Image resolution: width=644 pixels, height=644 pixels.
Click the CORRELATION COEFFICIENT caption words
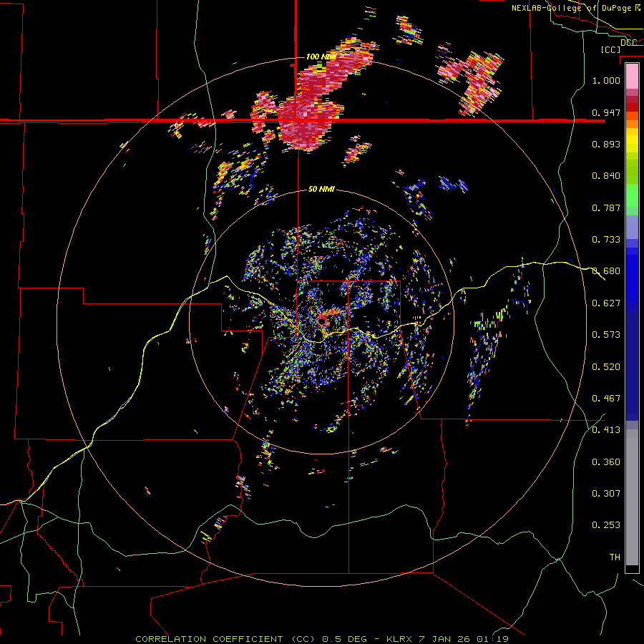click(x=209, y=639)
